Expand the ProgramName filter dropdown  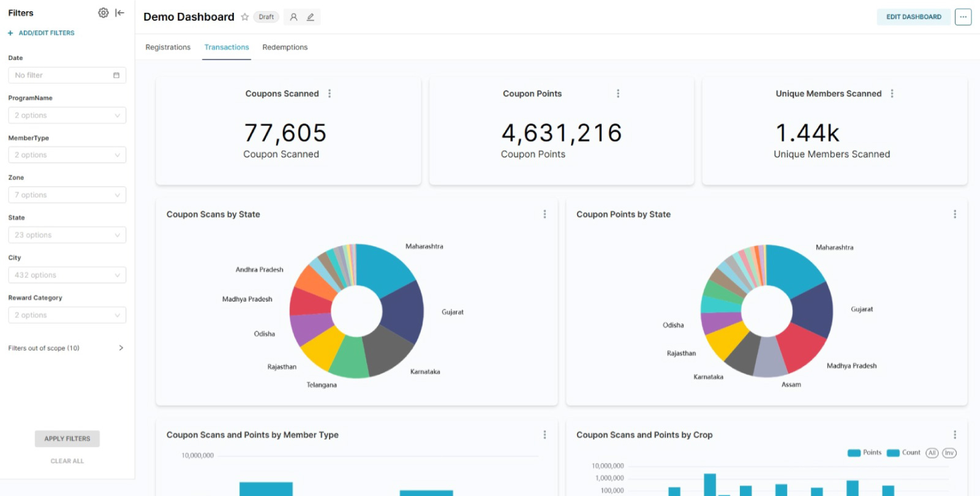pos(67,115)
